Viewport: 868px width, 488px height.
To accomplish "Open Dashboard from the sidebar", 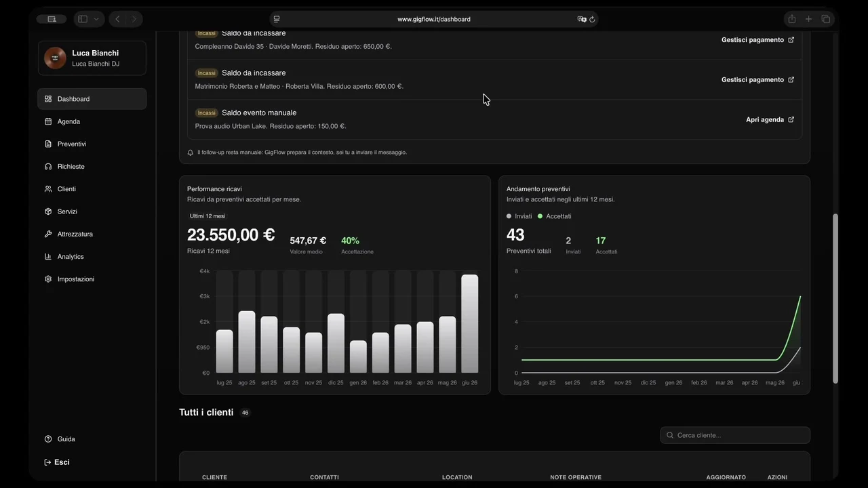I will (x=92, y=99).
